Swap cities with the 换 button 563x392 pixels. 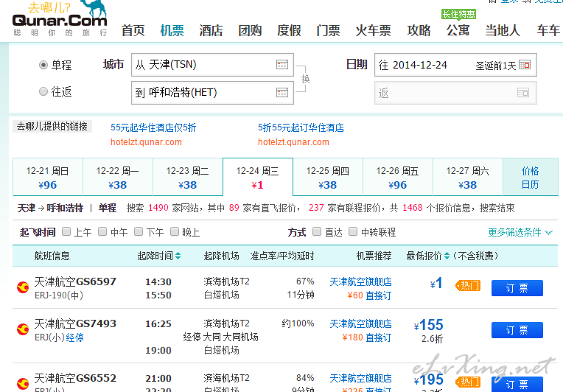pyautogui.click(x=305, y=79)
